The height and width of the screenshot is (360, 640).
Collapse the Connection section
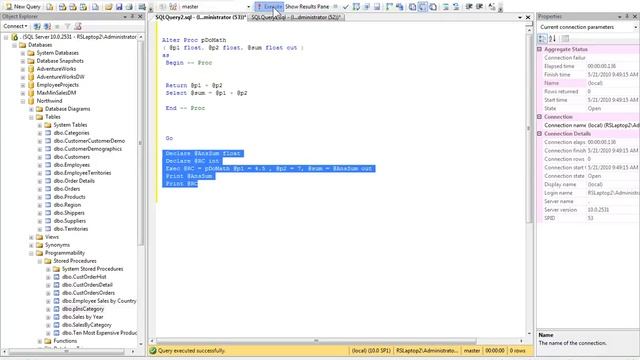tap(540, 117)
